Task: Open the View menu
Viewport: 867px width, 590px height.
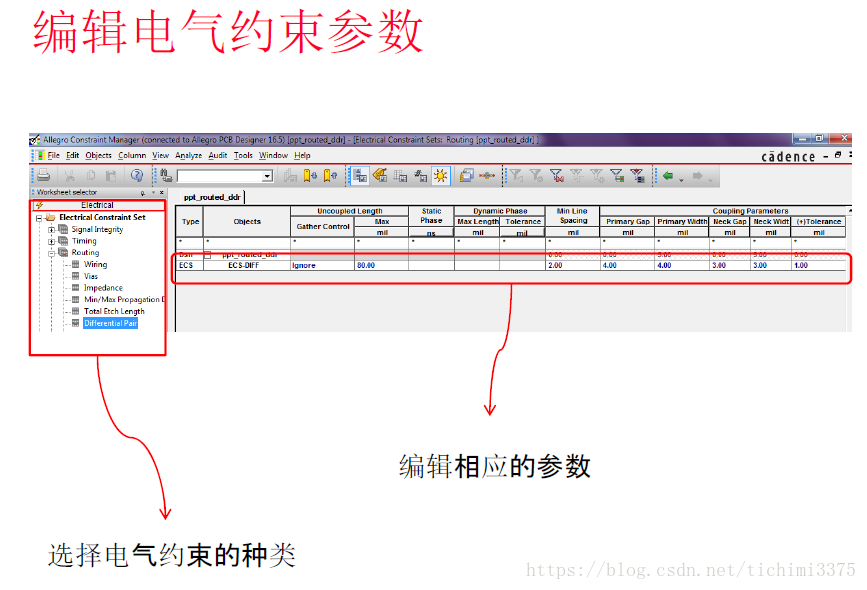Action: [x=160, y=155]
